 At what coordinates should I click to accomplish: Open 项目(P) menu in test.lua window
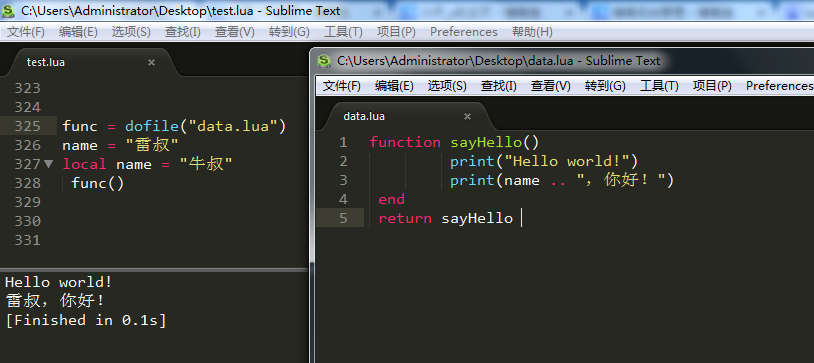pyautogui.click(x=396, y=32)
